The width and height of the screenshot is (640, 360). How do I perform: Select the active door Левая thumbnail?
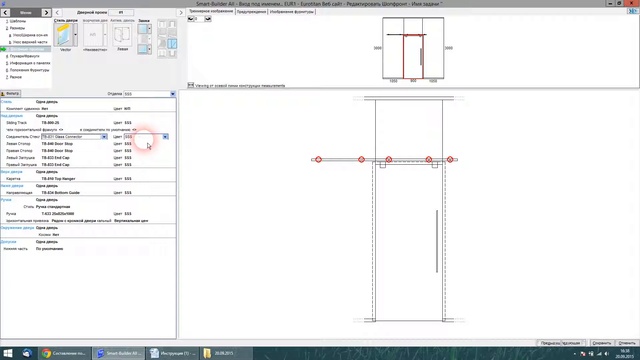(x=122, y=35)
